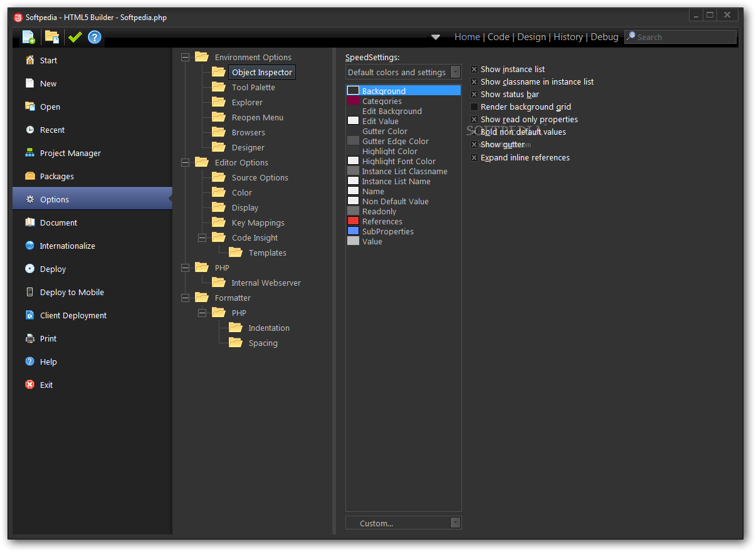This screenshot has height=552, width=756.
Task: Click the Packages box icon
Action: 29,176
